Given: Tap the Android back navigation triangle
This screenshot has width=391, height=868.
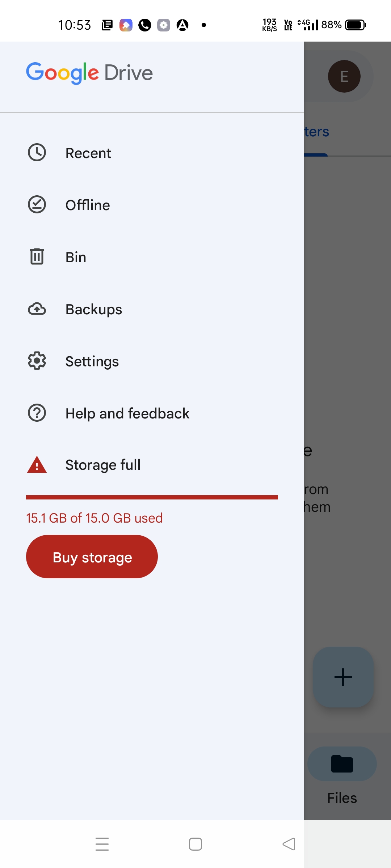Looking at the screenshot, I should click(289, 844).
